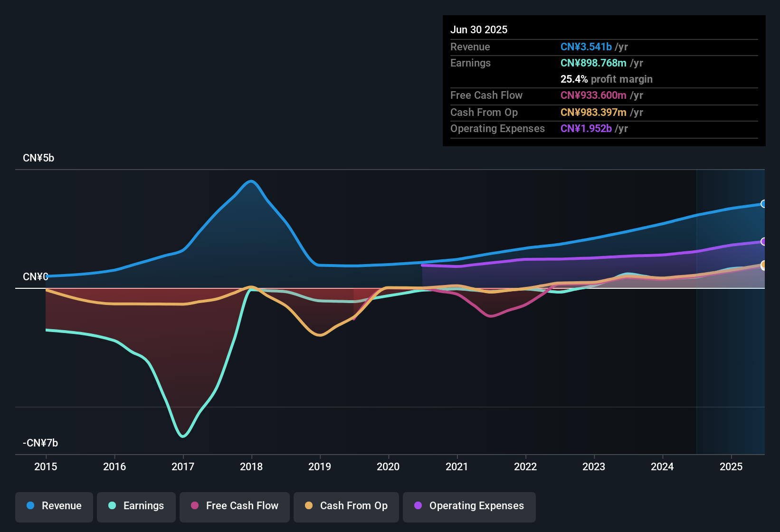
Task: Select the Cash From Op endpoint marker
Action: [x=764, y=265]
